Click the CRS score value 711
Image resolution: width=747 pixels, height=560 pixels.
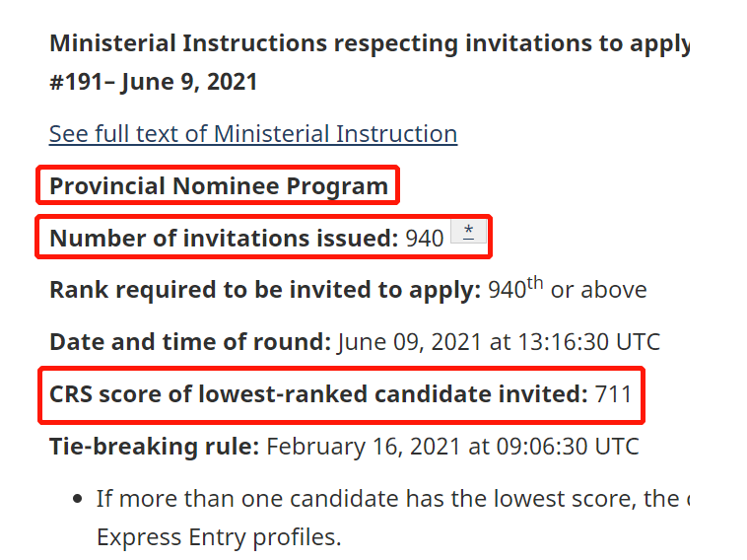click(x=613, y=394)
